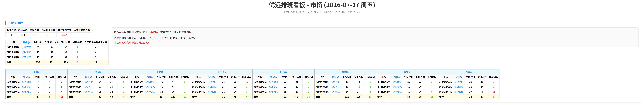Click @李和江 link in 早餐1 table

coord(26,92)
